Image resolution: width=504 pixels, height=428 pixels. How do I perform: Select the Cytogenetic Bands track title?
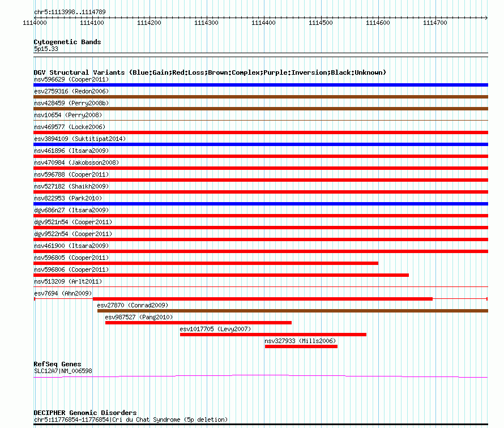[x=67, y=42]
